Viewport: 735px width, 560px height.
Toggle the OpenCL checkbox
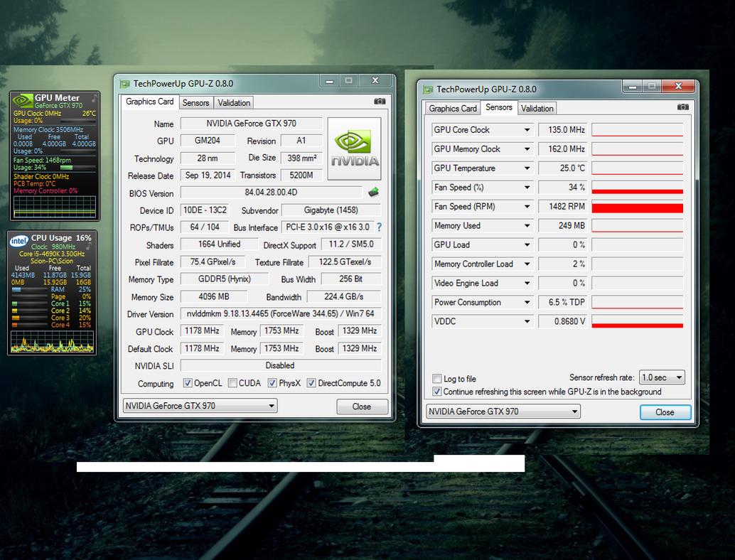[x=188, y=383]
